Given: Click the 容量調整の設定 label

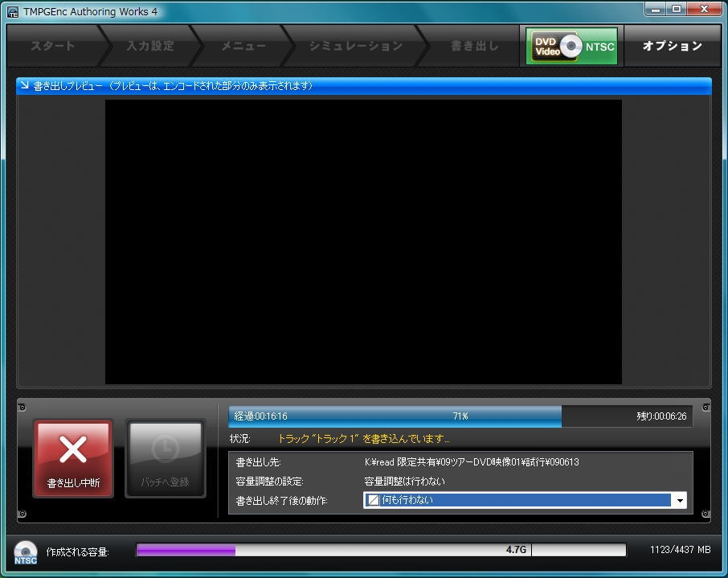Looking at the screenshot, I should (x=269, y=482).
